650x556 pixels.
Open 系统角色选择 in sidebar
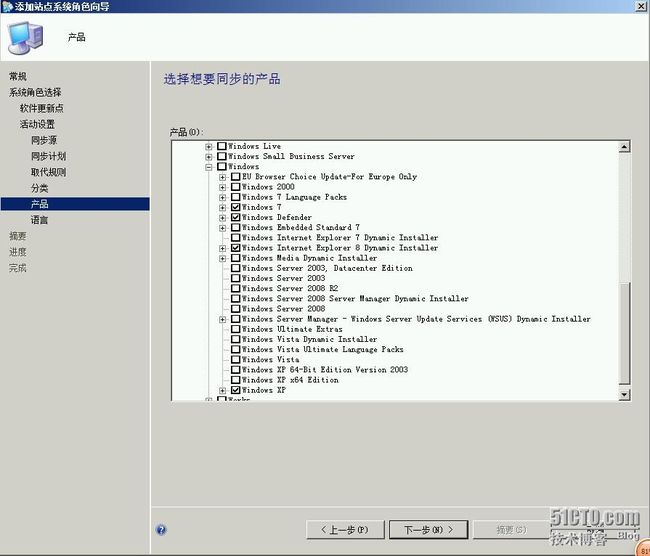point(35,92)
